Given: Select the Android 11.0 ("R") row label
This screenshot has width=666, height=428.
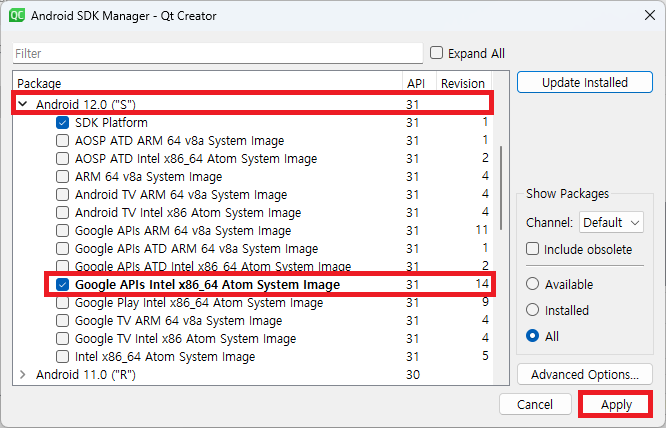Looking at the screenshot, I should pos(86,374).
